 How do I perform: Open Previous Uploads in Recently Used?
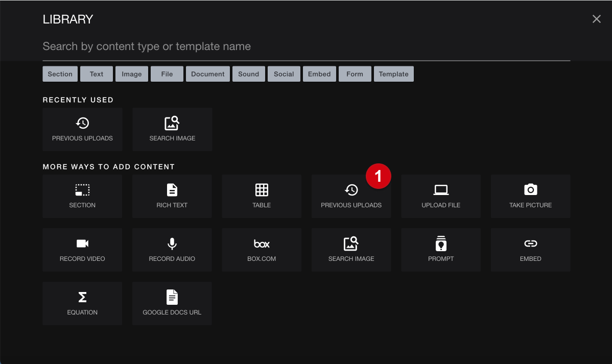(x=82, y=130)
